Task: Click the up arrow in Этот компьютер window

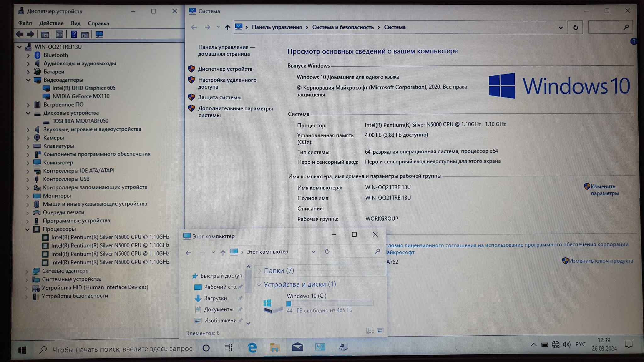Action: point(223,252)
